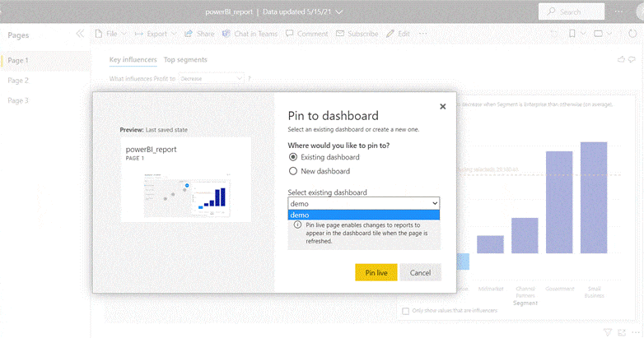Expand the Select existing dashboard combo box
The width and height of the screenshot is (644, 338).
pyautogui.click(x=364, y=203)
